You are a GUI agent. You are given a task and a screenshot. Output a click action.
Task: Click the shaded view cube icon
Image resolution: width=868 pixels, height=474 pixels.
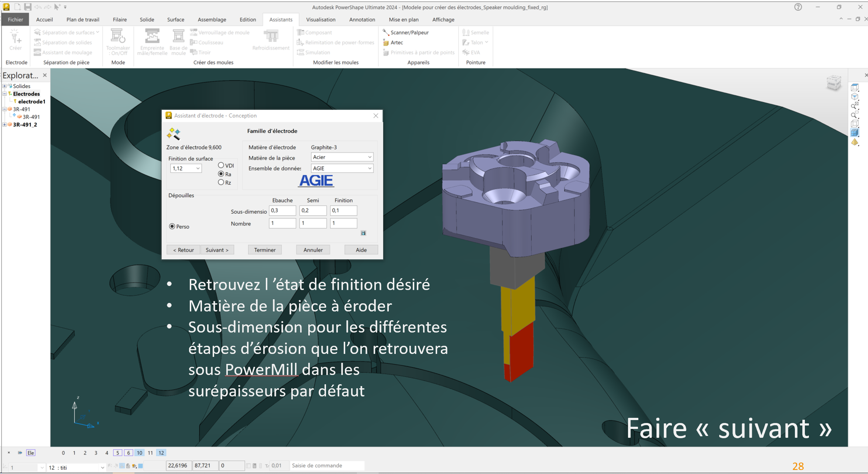855,133
